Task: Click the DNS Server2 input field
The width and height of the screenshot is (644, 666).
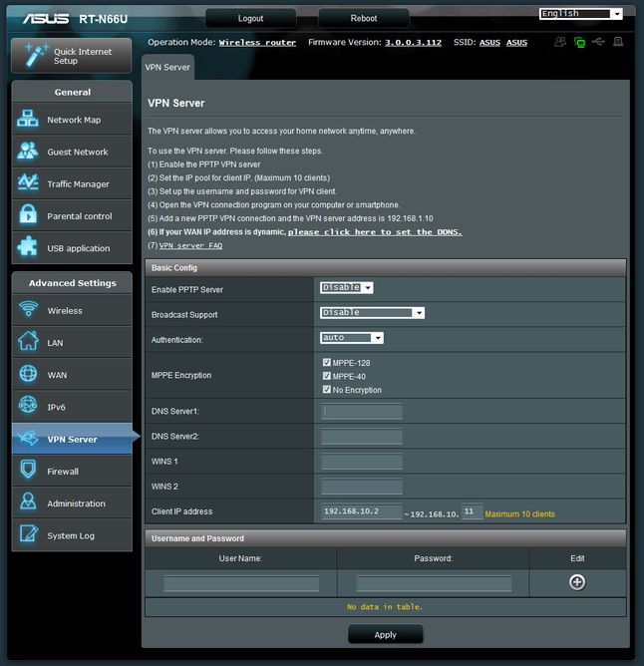Action: click(x=362, y=437)
